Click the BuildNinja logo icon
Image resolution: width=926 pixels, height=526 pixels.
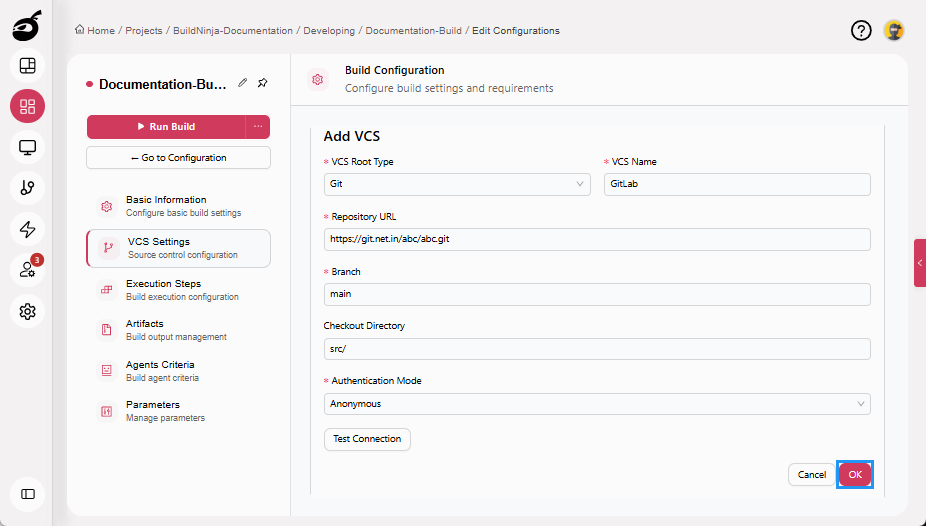point(27,27)
